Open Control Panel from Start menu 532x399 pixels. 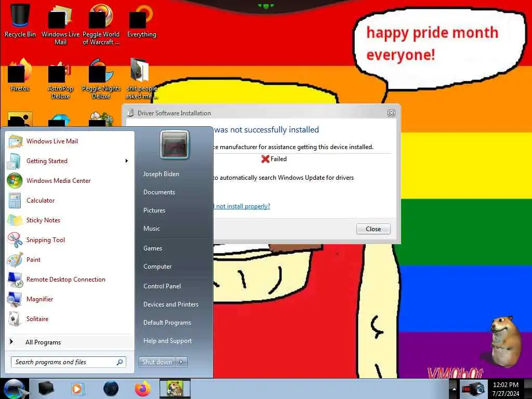coord(162,286)
